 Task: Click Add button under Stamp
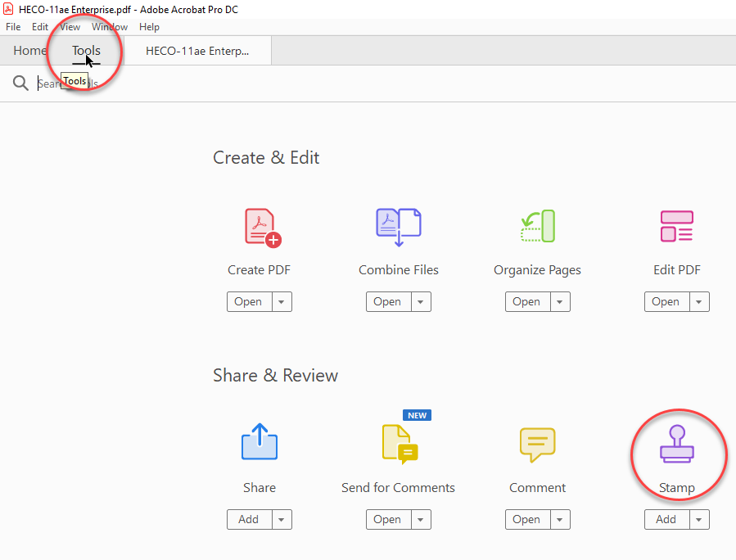pyautogui.click(x=666, y=520)
